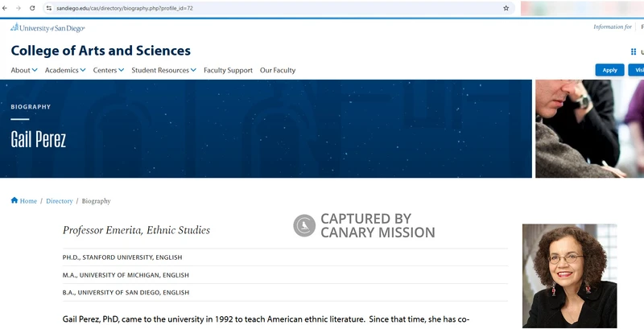The image size is (644, 329).
Task: Expand the Student Resources dropdown
Action: coord(164,70)
